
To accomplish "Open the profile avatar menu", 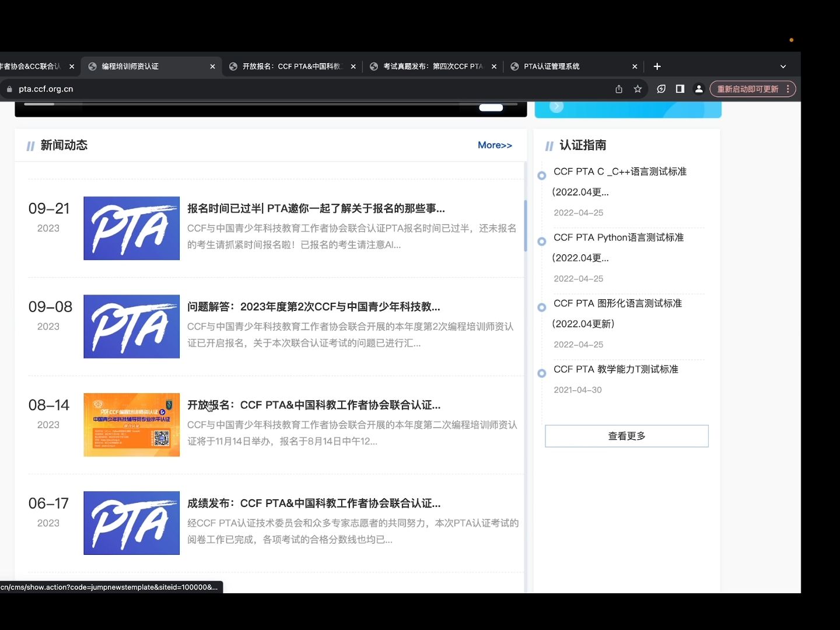I will coord(699,89).
